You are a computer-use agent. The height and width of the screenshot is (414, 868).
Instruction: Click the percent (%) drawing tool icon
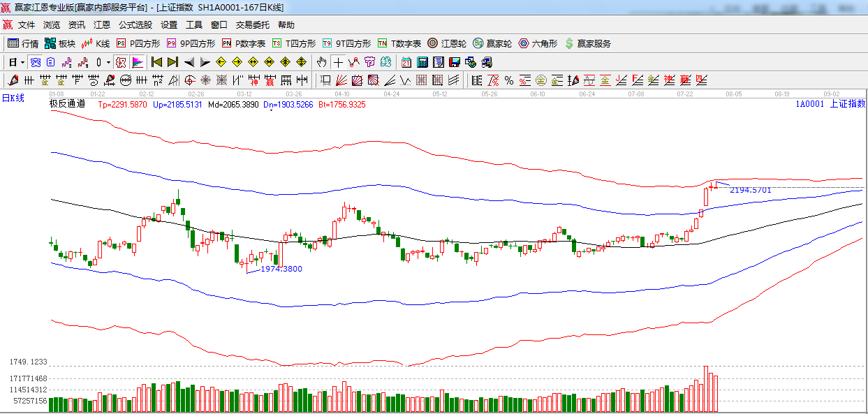(x=509, y=80)
